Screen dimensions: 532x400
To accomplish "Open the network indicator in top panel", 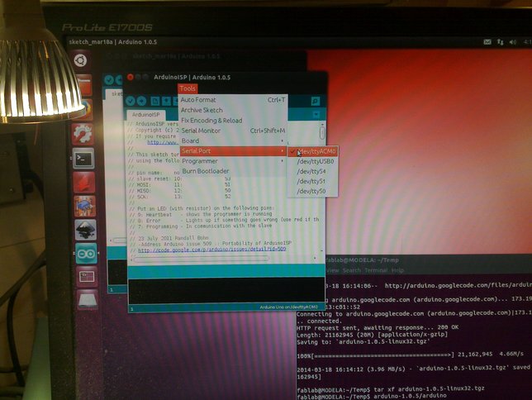I will [x=501, y=42].
